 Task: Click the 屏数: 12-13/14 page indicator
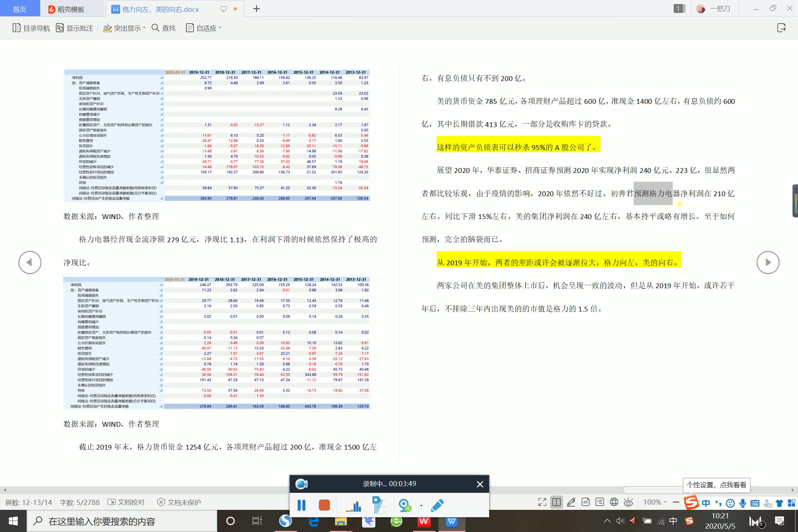pyautogui.click(x=28, y=502)
